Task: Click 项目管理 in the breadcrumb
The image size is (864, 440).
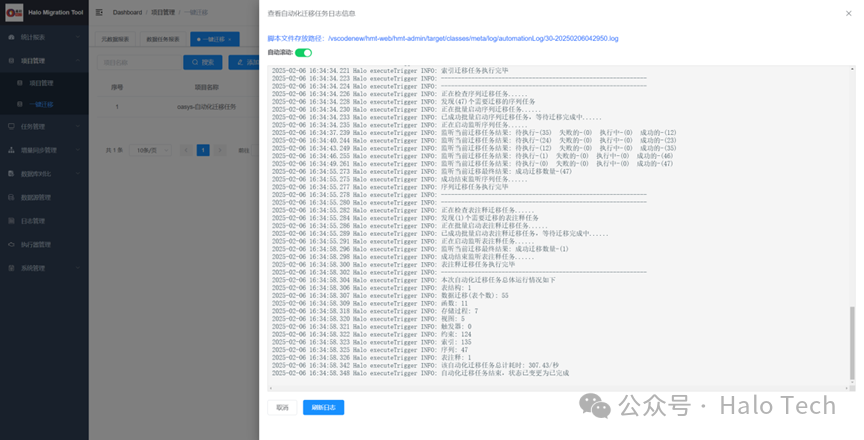Action: 163,12
